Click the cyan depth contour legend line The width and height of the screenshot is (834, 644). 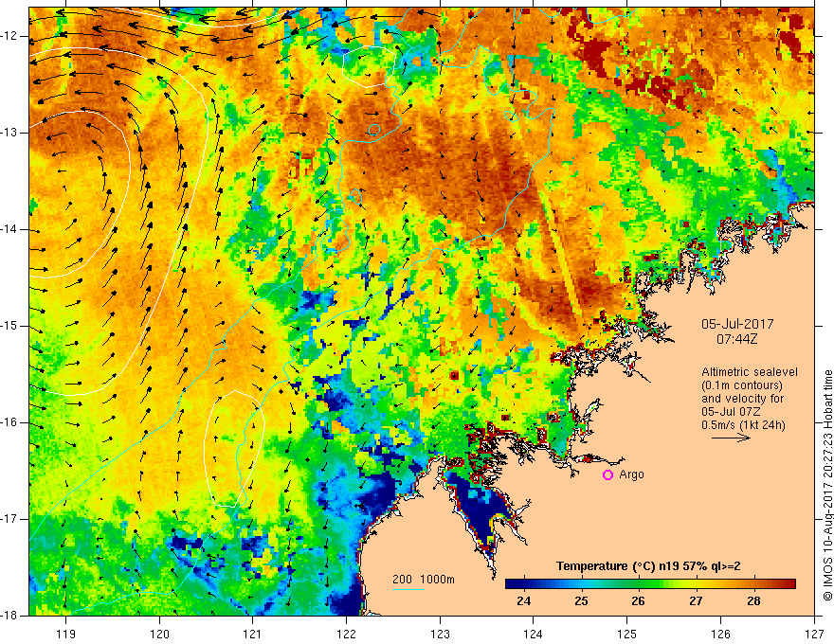coord(408,589)
